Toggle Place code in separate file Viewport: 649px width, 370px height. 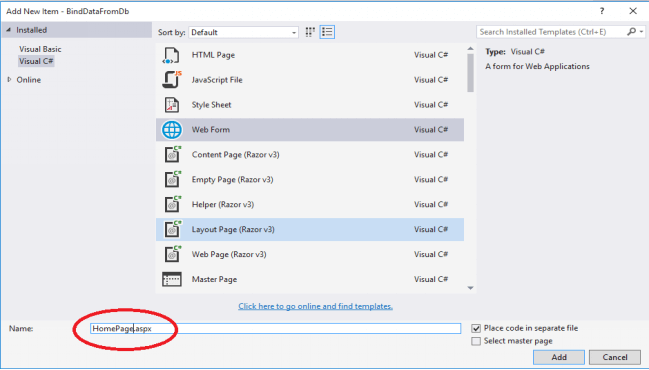[x=476, y=328]
